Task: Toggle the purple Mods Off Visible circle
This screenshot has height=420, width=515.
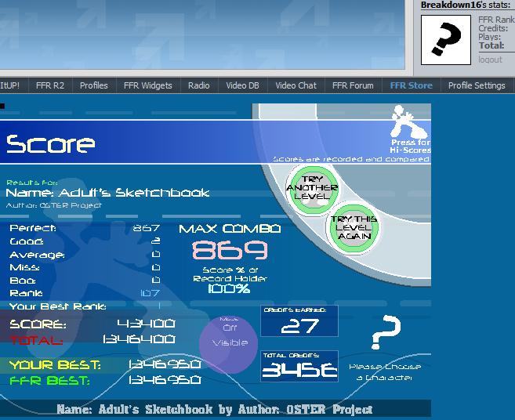Action: (x=229, y=343)
